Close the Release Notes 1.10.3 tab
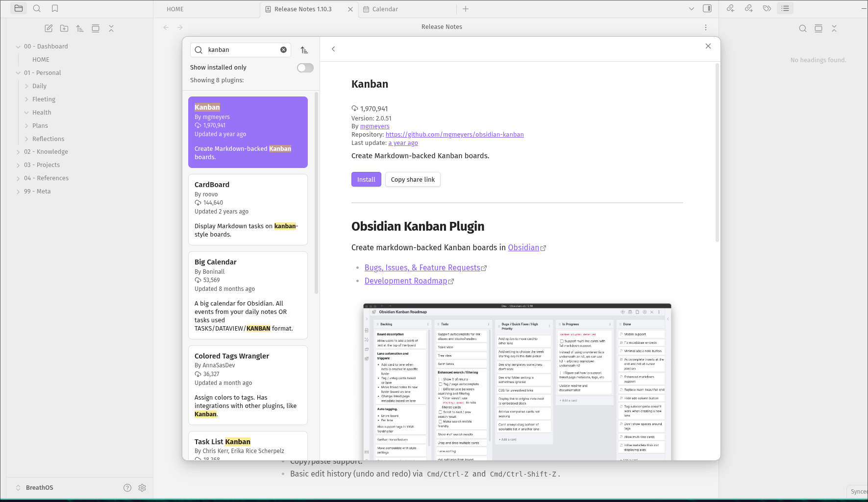 (350, 9)
